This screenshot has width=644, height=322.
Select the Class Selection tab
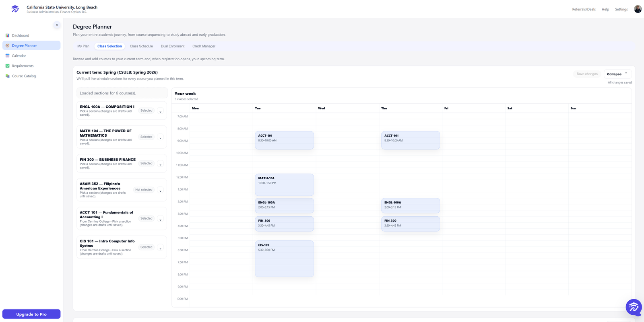[109, 46]
